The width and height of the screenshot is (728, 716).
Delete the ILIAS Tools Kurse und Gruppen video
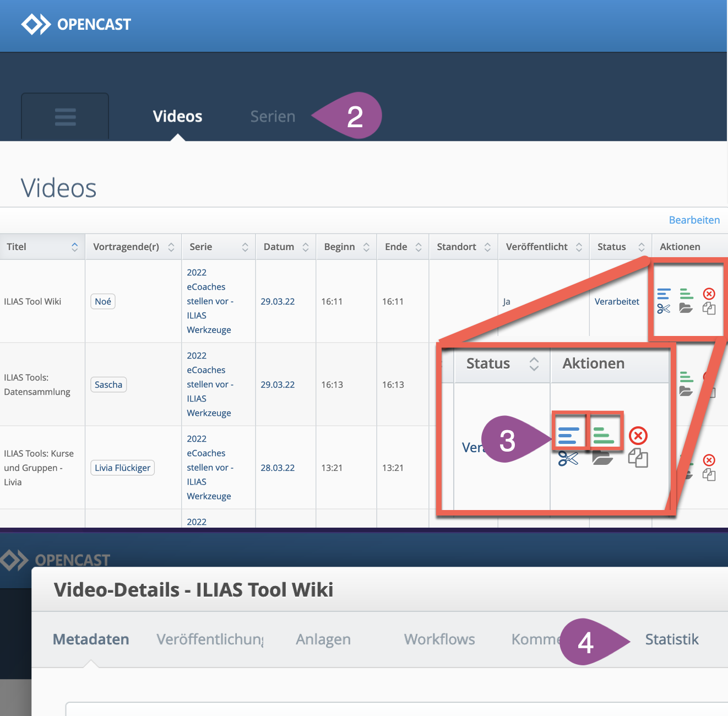coord(709,460)
